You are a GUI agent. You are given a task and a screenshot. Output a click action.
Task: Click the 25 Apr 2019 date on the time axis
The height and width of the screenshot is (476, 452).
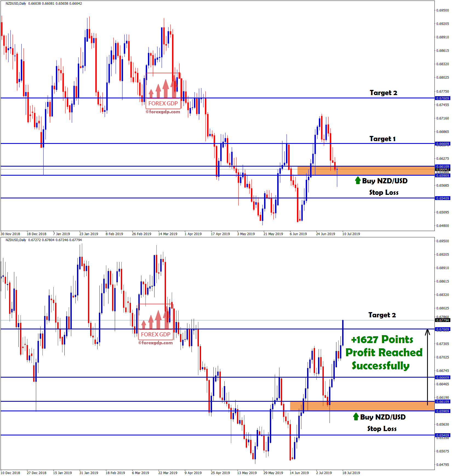click(220, 473)
